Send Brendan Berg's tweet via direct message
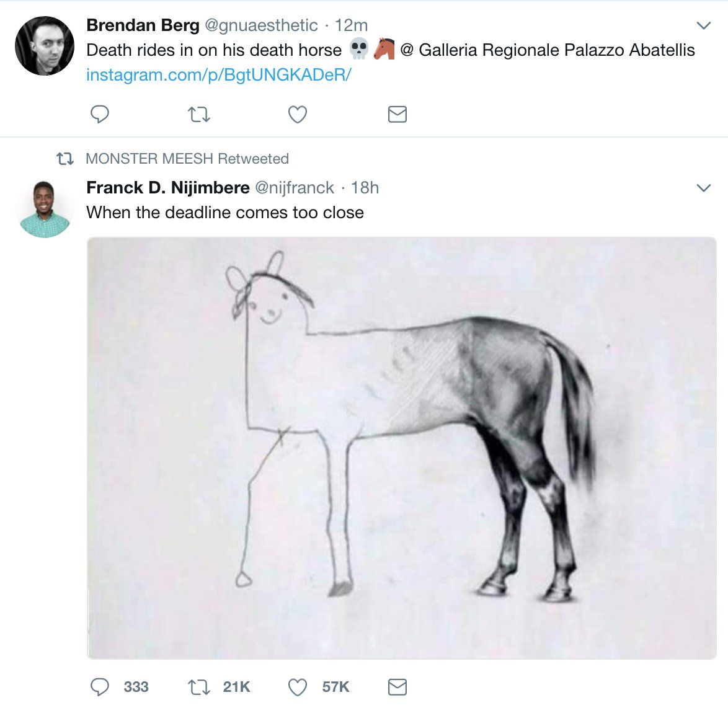Viewport: 728px width, 708px height. (x=397, y=115)
